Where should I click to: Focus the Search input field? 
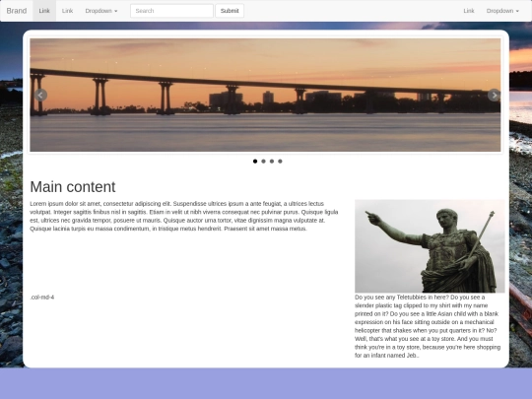pyautogui.click(x=171, y=11)
